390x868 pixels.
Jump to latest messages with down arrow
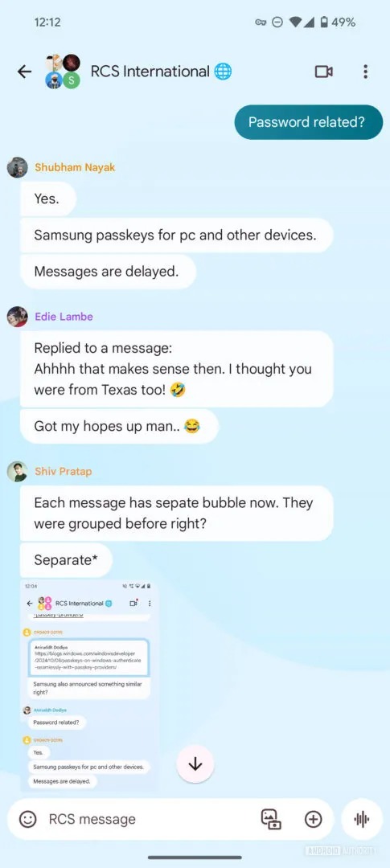(x=195, y=764)
